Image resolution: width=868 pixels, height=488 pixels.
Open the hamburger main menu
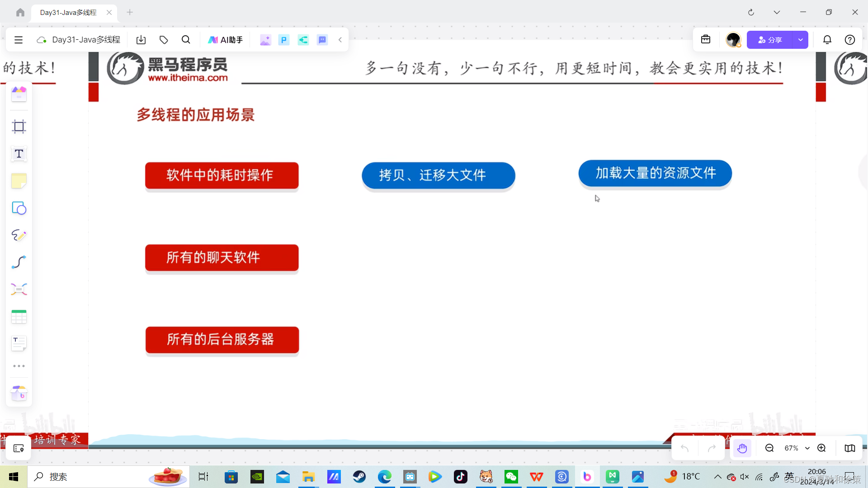point(19,40)
